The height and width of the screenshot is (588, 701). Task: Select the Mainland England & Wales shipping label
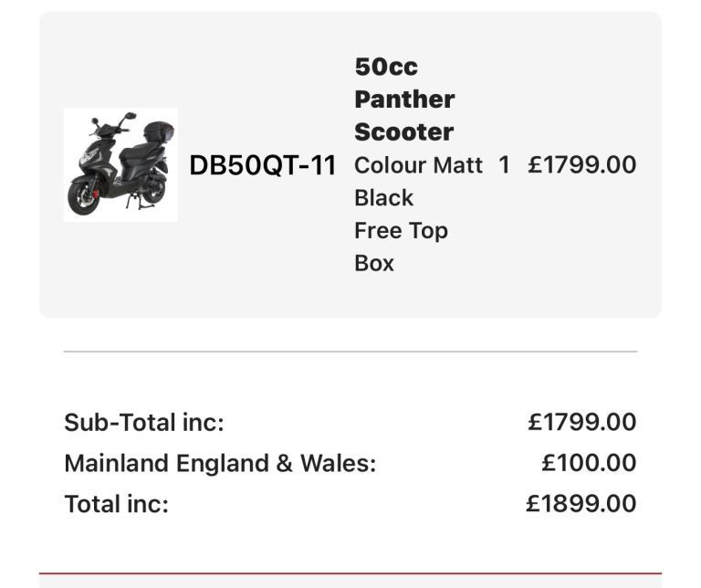point(220,463)
